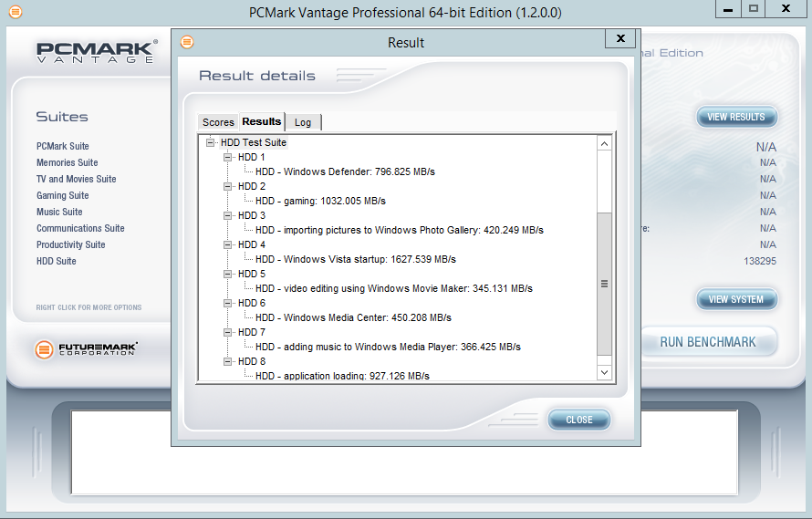Select Gaming Suite
This screenshot has height=519, width=812.
63,195
